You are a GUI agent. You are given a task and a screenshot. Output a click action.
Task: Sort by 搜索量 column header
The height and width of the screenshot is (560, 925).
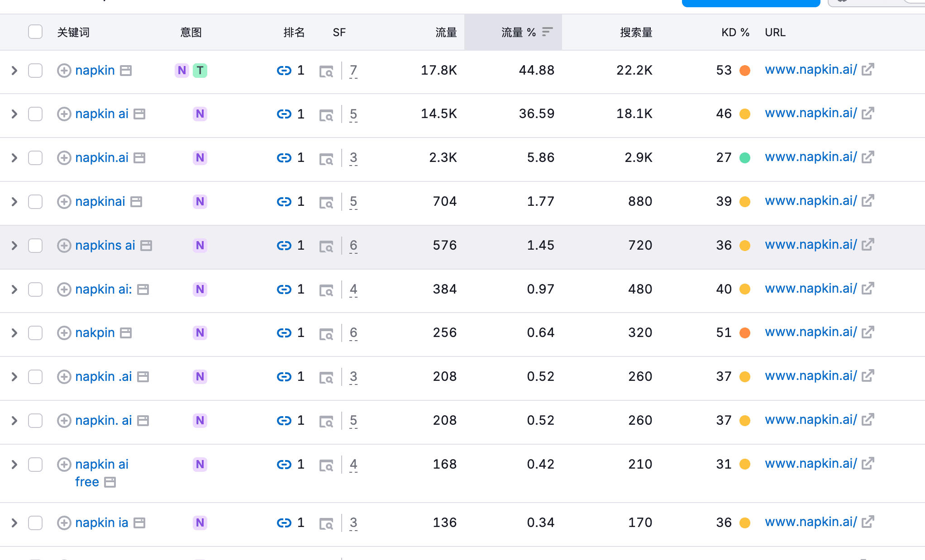[636, 33]
